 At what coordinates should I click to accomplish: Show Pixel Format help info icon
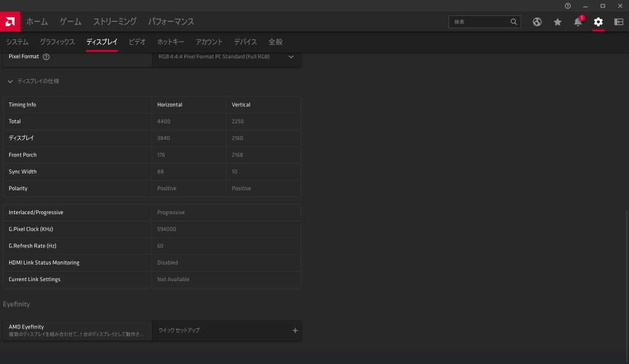point(46,56)
